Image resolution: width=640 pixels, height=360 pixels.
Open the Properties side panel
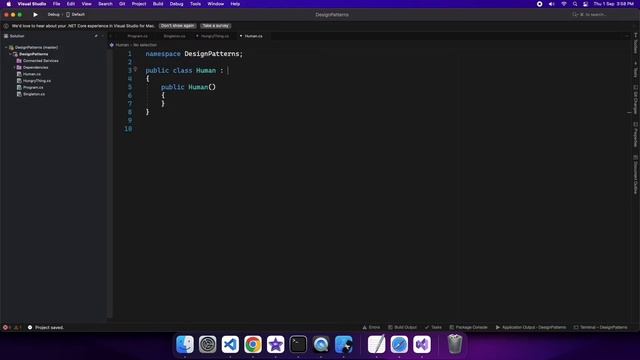[x=636, y=135]
